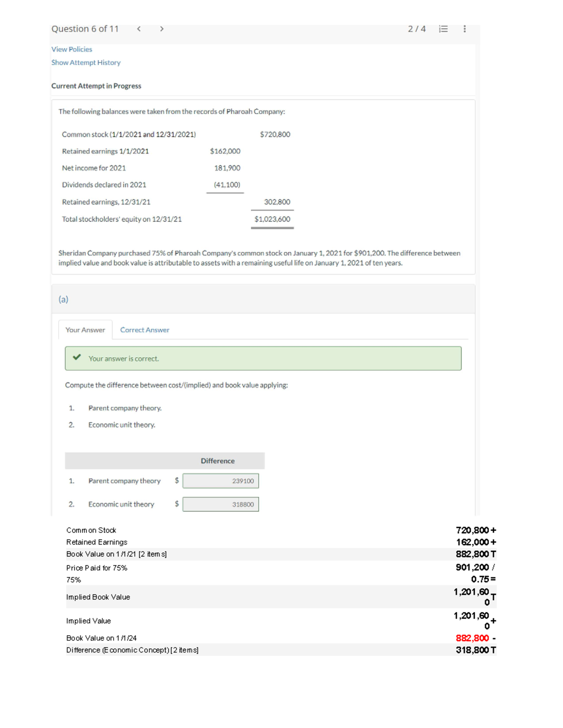
Task: Switch to the Your Answer tab
Action: click(85, 330)
